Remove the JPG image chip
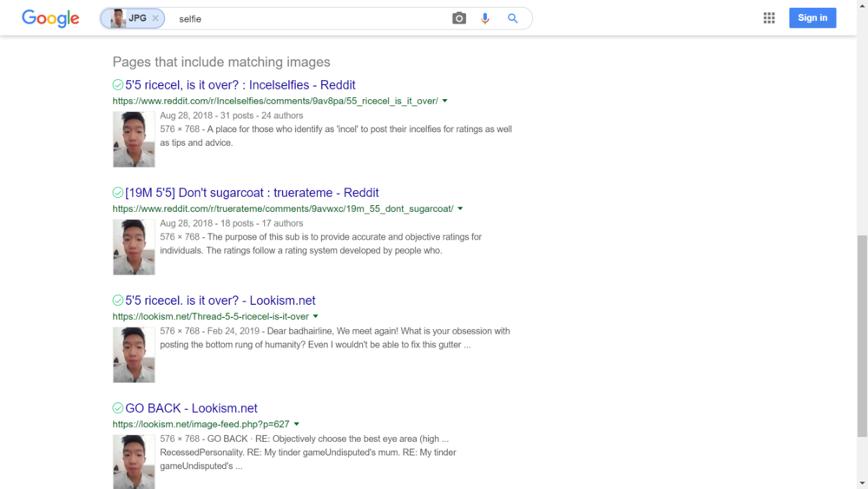Image resolution: width=868 pixels, height=489 pixels. tap(155, 18)
